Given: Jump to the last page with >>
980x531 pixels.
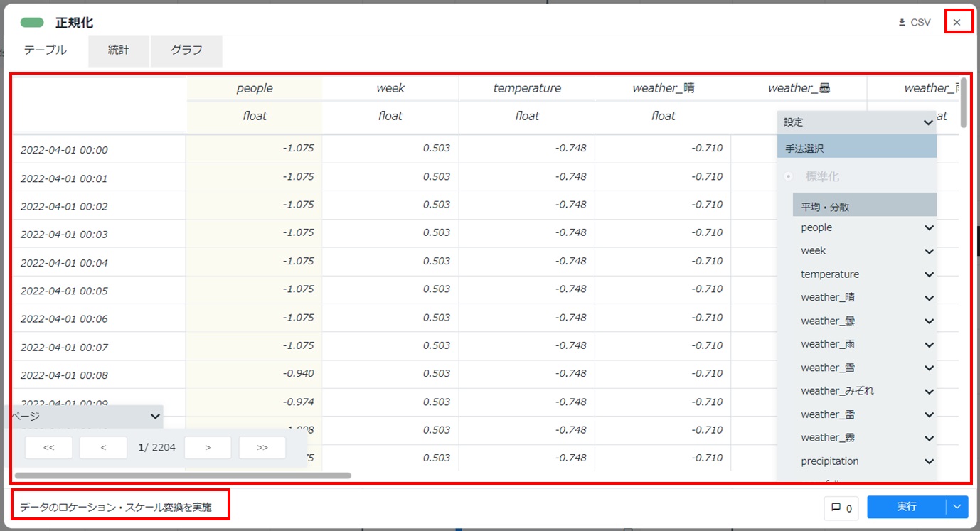Looking at the screenshot, I should pyautogui.click(x=262, y=448).
